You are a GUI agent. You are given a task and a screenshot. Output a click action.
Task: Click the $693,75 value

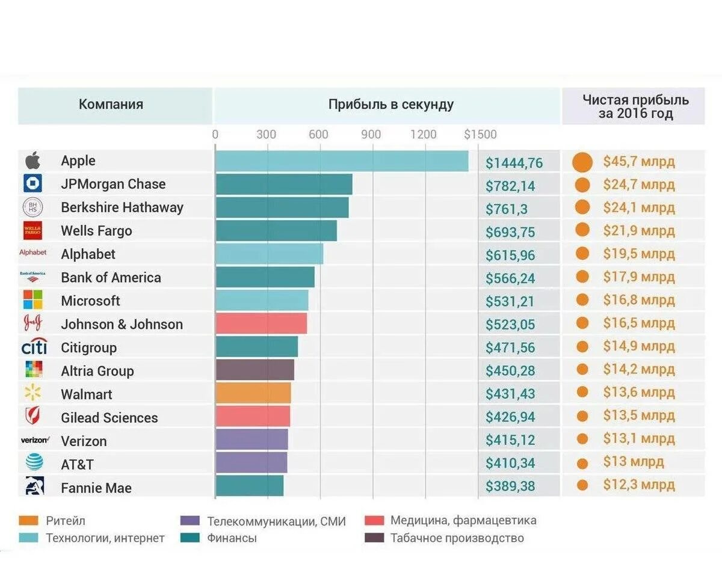click(x=510, y=233)
